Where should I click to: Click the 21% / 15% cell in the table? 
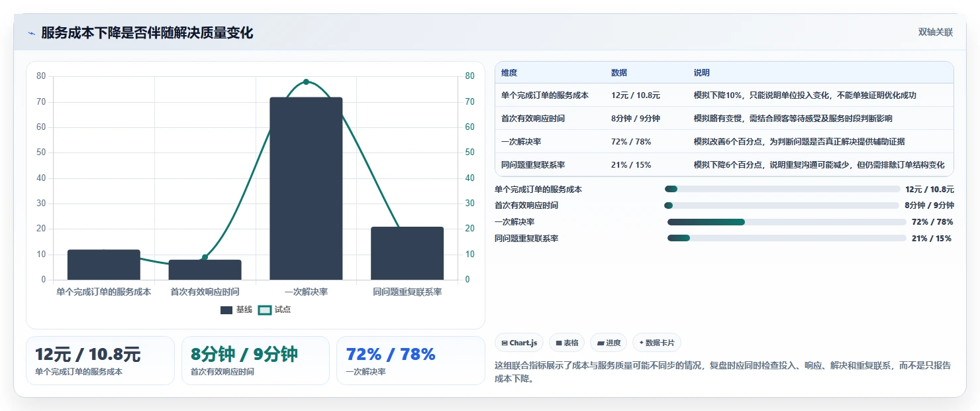point(631,164)
